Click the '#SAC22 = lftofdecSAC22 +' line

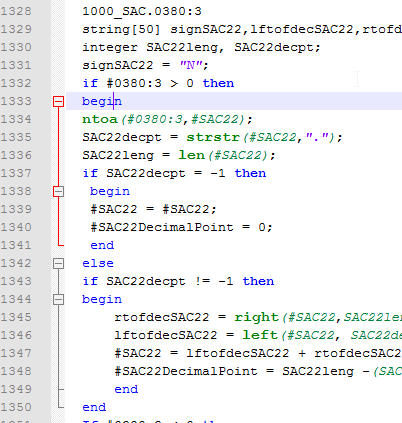tap(258, 353)
